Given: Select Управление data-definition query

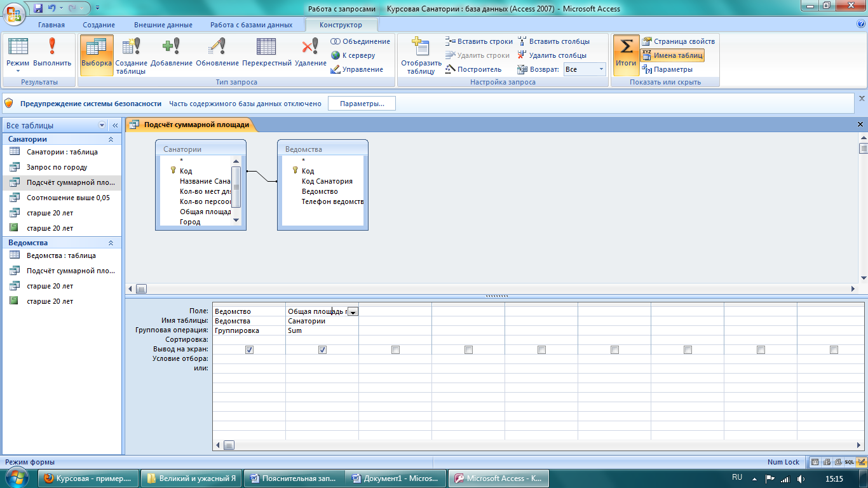Looking at the screenshot, I should [x=357, y=69].
